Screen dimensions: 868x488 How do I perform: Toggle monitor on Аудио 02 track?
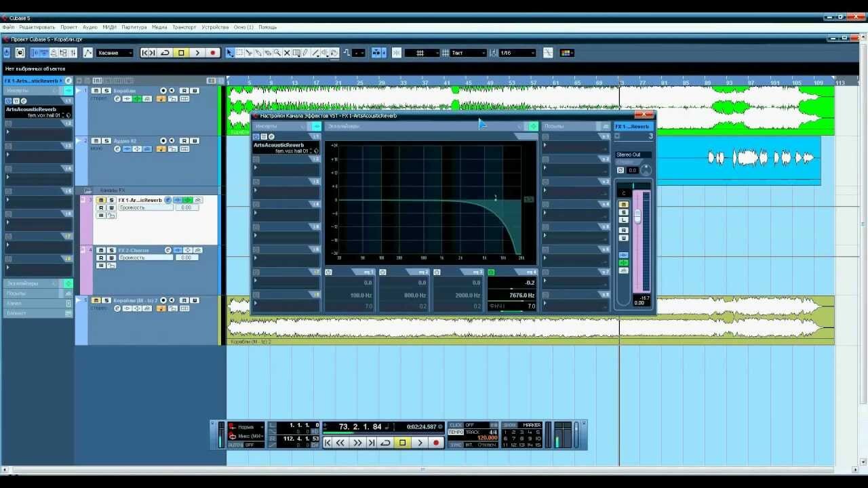pos(172,141)
